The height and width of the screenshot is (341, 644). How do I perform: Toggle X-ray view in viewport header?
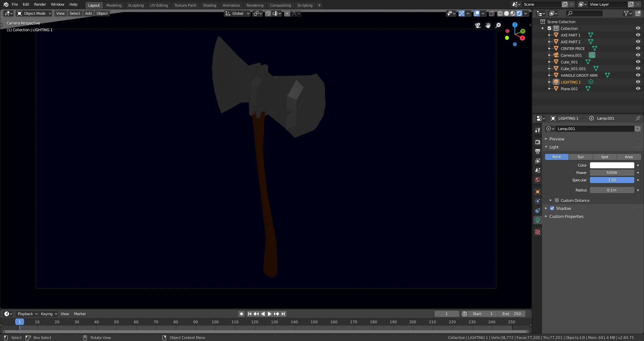(x=492, y=13)
